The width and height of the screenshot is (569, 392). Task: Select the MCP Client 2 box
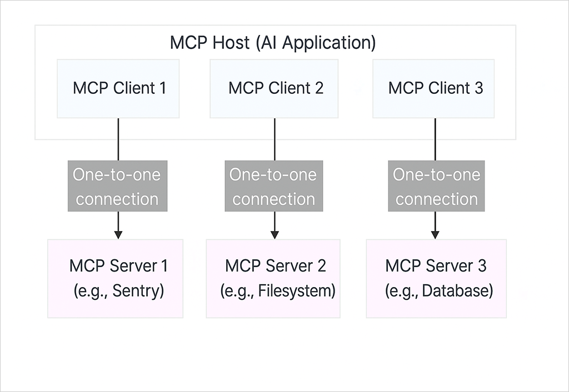point(274,89)
